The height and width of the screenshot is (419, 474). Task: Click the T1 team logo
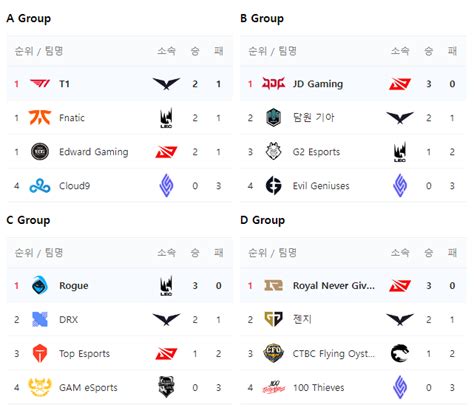[40, 83]
